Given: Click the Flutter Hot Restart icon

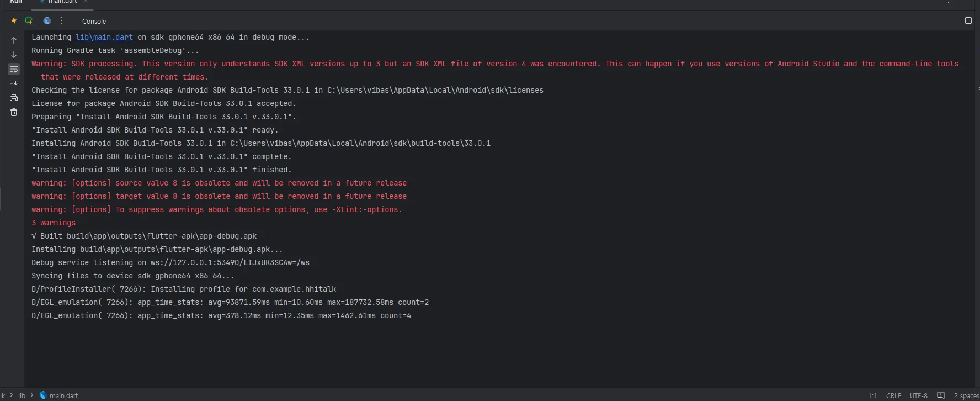Looking at the screenshot, I should (x=29, y=21).
